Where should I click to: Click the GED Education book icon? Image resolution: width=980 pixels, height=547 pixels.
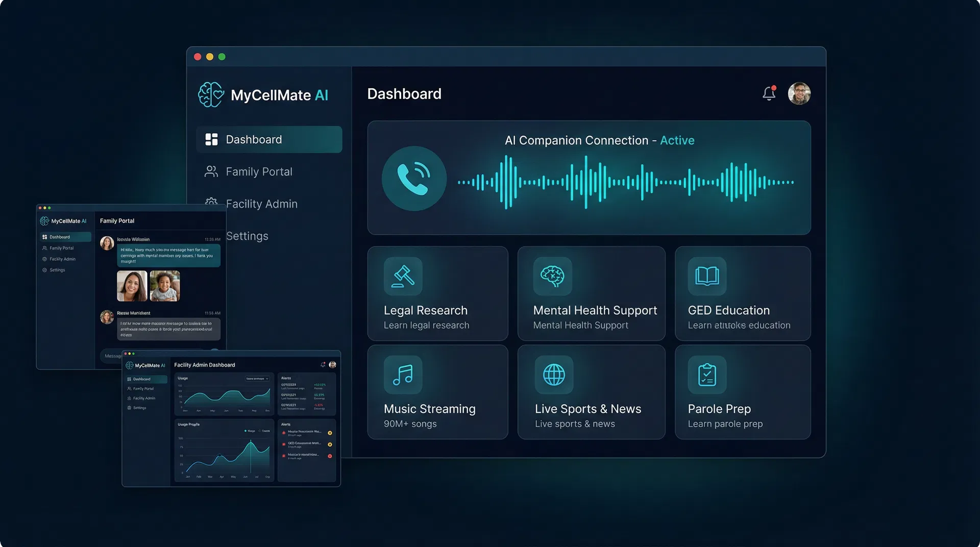707,277
